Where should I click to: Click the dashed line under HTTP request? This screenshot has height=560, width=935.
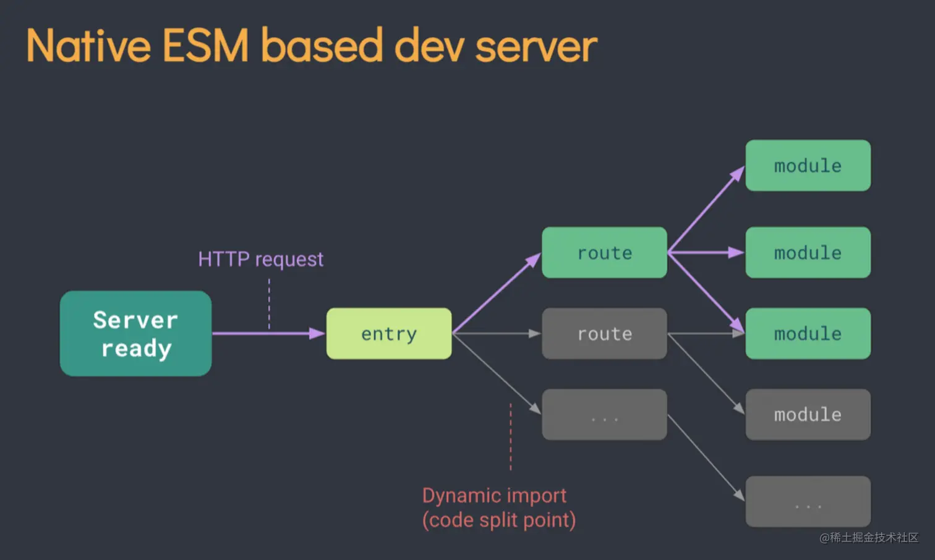tap(269, 303)
